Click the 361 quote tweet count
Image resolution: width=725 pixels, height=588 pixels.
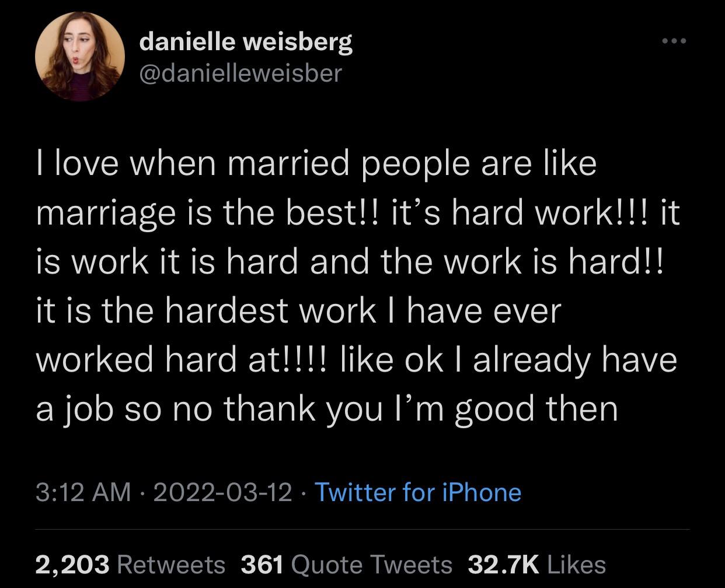[262, 564]
